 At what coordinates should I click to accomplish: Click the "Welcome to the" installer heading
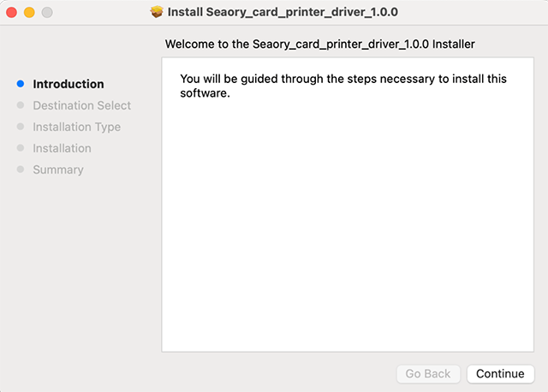click(x=319, y=43)
